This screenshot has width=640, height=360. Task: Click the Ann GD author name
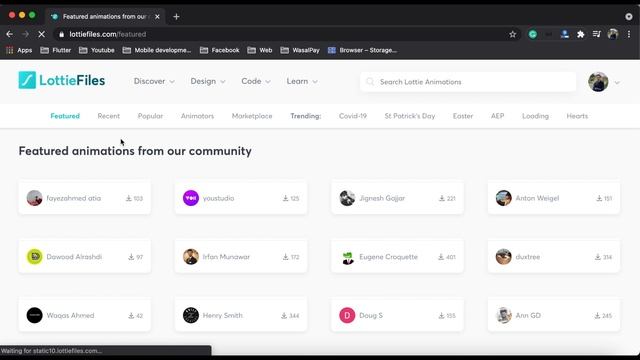click(528, 316)
